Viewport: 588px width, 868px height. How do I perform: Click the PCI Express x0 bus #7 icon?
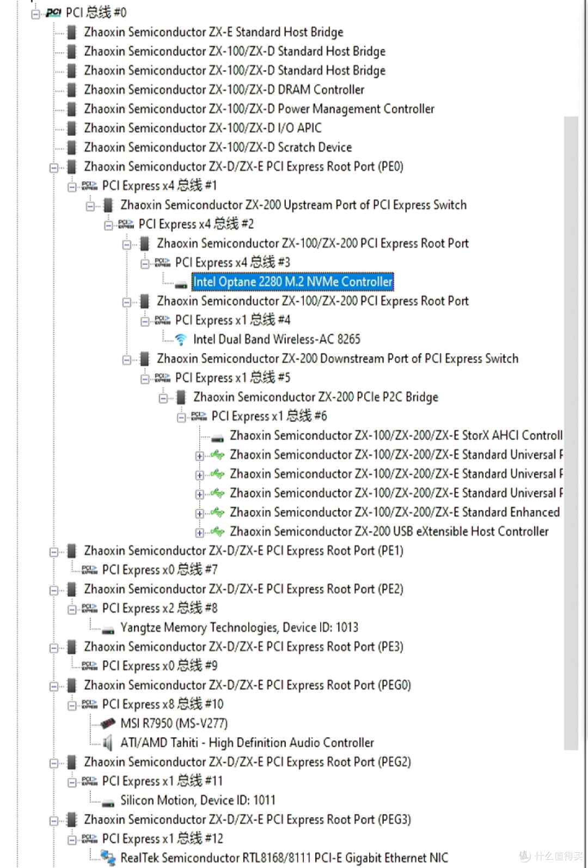point(90,570)
